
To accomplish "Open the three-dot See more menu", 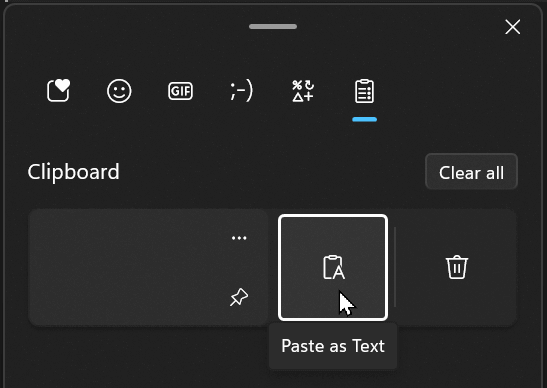I will pyautogui.click(x=239, y=238).
